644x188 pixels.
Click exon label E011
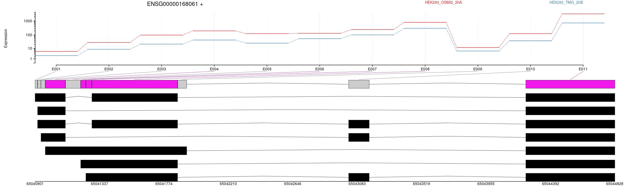(583, 69)
